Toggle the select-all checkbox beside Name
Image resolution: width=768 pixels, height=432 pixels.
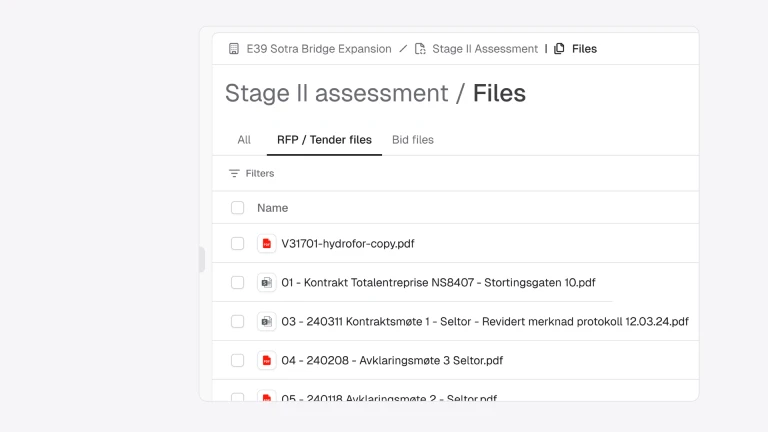pyautogui.click(x=238, y=208)
